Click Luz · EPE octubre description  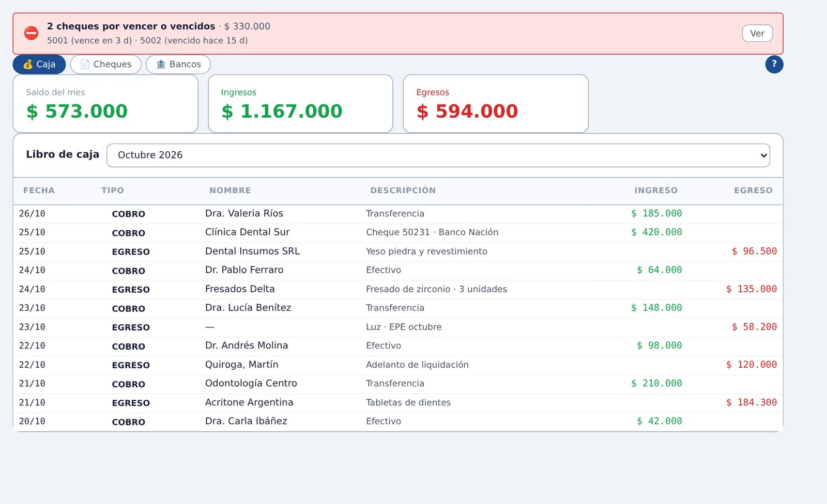coord(404,327)
